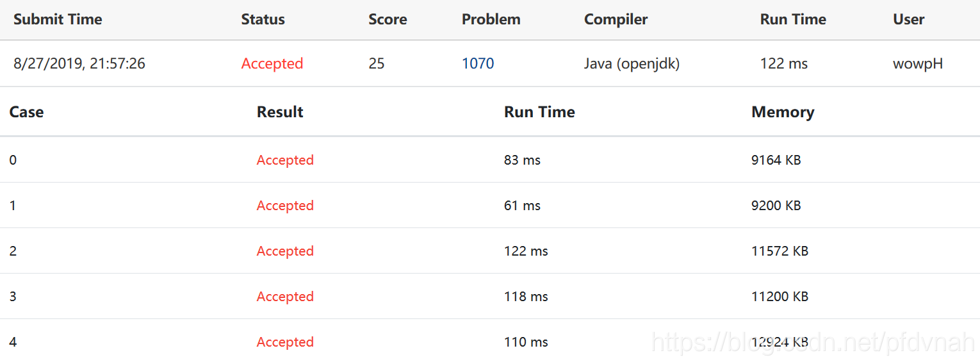This screenshot has width=980, height=362.
Task: Click the case number 3 cell
Action: pos(13,297)
